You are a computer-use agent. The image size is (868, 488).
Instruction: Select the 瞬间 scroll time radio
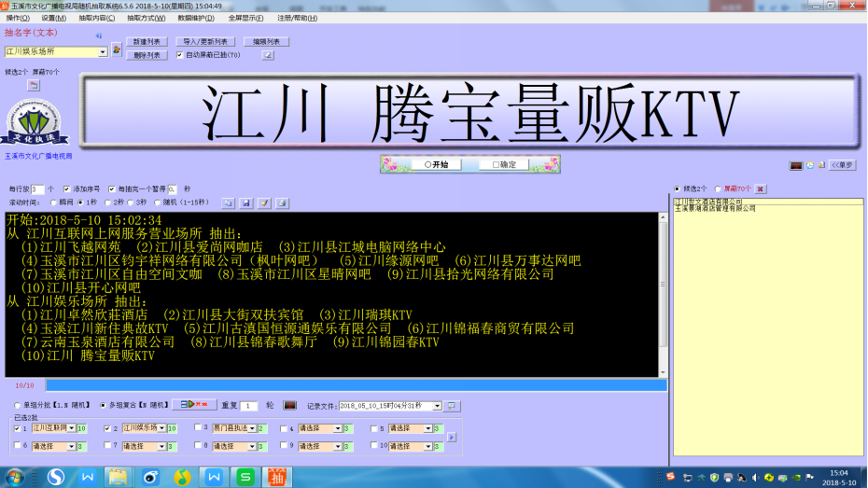tap(53, 202)
